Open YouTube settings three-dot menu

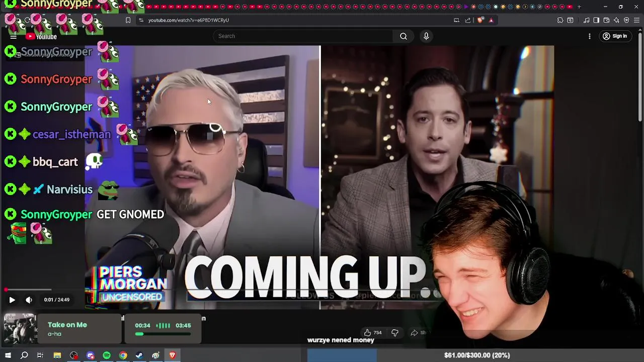(x=590, y=36)
